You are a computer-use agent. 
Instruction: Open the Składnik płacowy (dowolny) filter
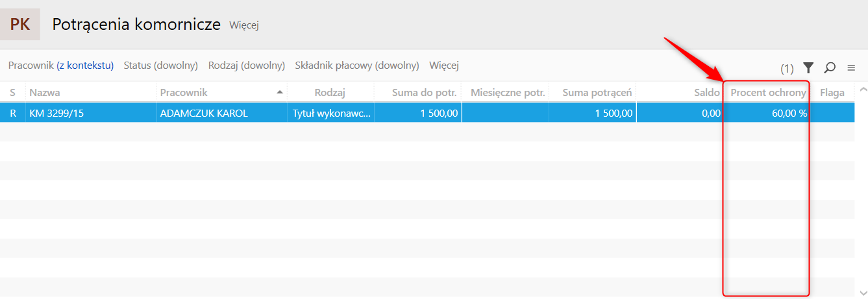[357, 66]
